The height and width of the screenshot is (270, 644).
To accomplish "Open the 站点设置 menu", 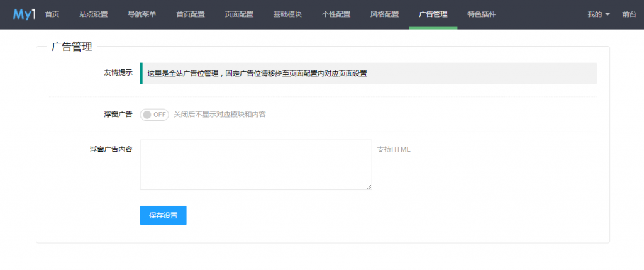I will pos(94,14).
